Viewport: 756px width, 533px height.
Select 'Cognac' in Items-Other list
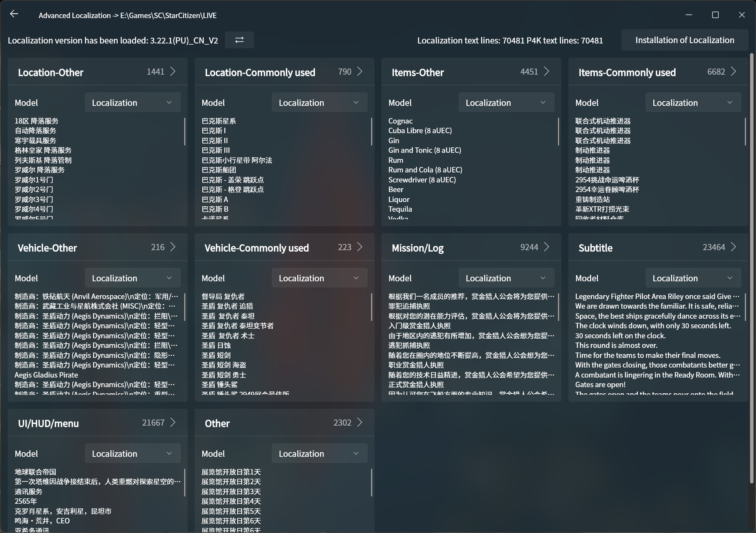pyautogui.click(x=400, y=121)
